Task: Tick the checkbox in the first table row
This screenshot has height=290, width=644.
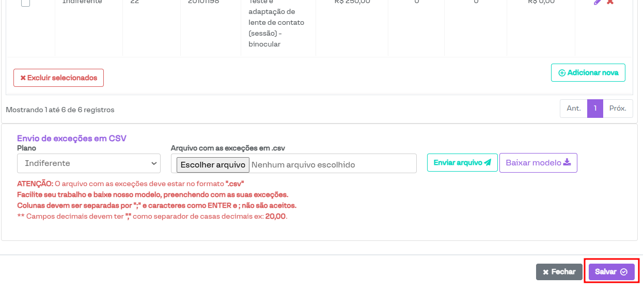Action: click(25, 3)
